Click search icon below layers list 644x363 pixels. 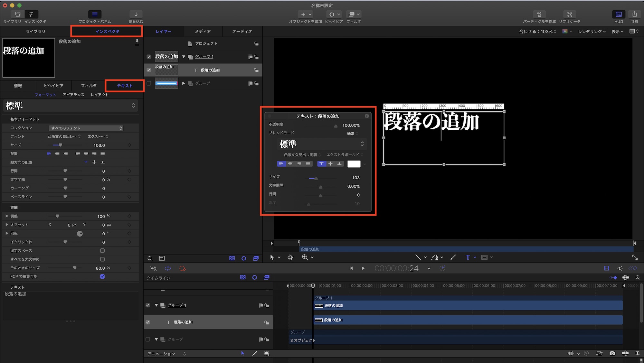[150, 258]
